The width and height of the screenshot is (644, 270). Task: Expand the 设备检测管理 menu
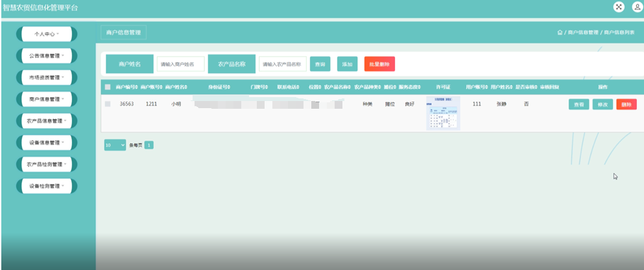(47, 186)
